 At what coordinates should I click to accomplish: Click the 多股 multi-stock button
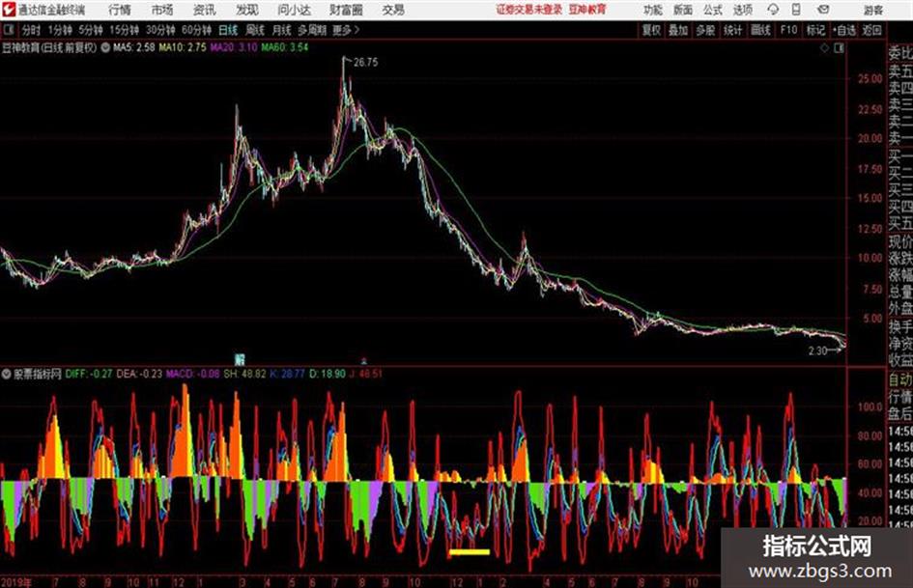705,30
